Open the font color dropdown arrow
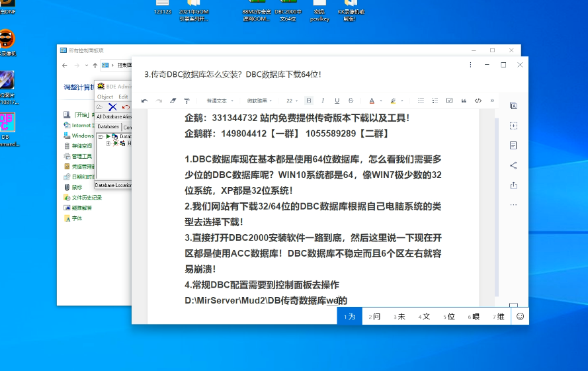Image resolution: width=588 pixels, height=371 pixels. 380,101
